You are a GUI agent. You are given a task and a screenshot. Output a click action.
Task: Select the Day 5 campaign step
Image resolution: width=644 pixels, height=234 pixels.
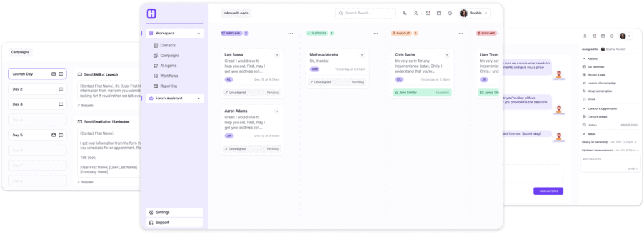pos(38,135)
